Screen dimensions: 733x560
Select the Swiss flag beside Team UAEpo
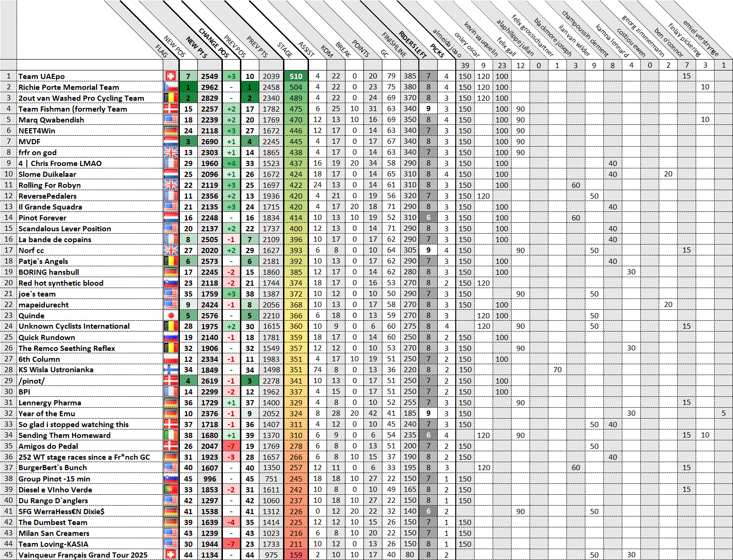171,76
